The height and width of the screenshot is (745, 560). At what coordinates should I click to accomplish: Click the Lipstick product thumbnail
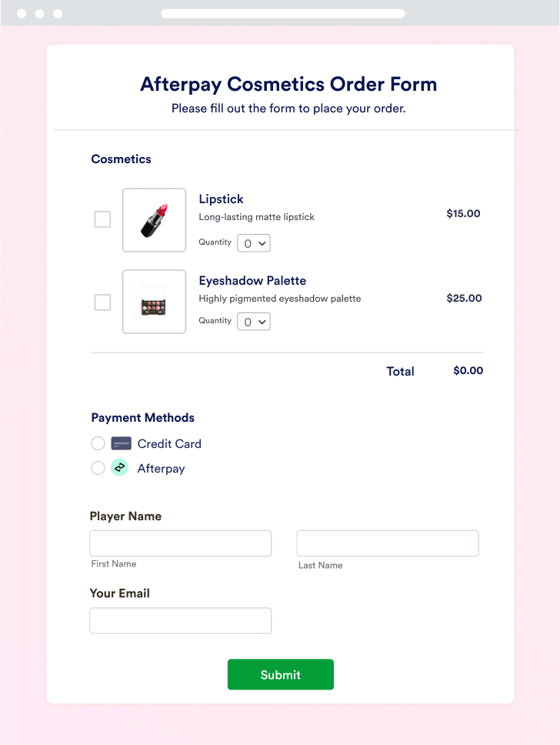click(x=154, y=219)
